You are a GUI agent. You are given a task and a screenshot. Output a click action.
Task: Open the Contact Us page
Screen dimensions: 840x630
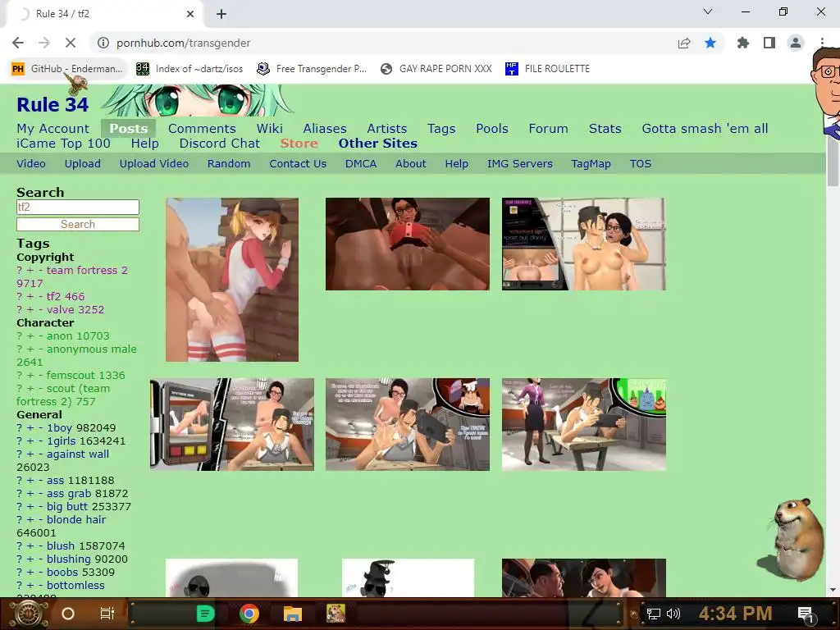point(298,164)
